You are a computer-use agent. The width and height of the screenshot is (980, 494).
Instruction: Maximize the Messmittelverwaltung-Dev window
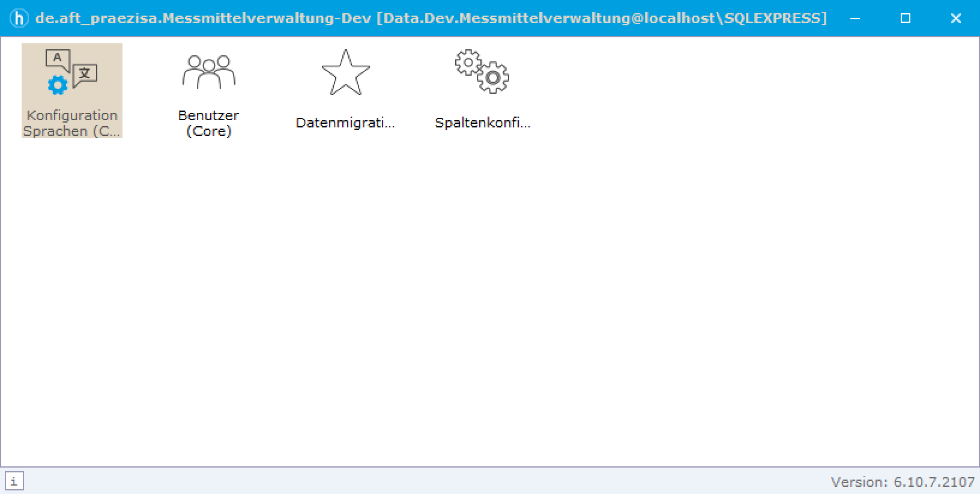click(x=906, y=18)
